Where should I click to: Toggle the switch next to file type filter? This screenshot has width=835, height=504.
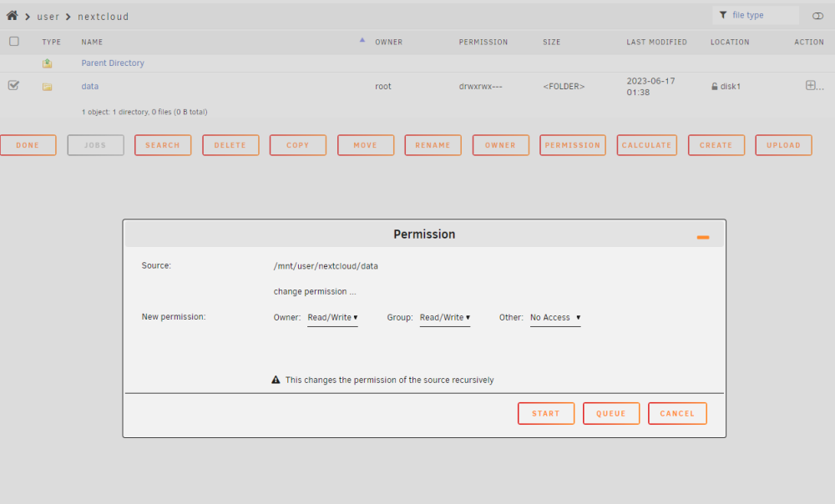click(817, 16)
